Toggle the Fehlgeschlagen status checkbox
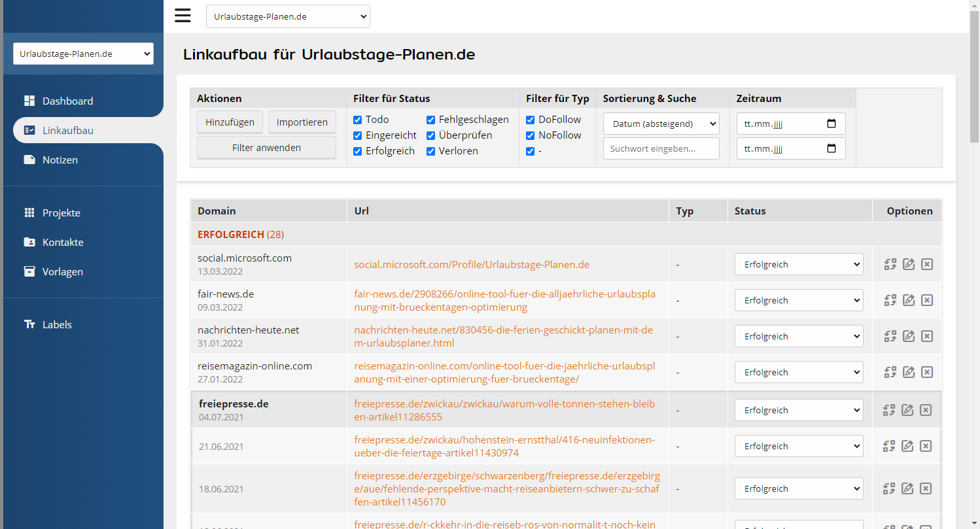The height and width of the screenshot is (529, 980). tap(431, 120)
